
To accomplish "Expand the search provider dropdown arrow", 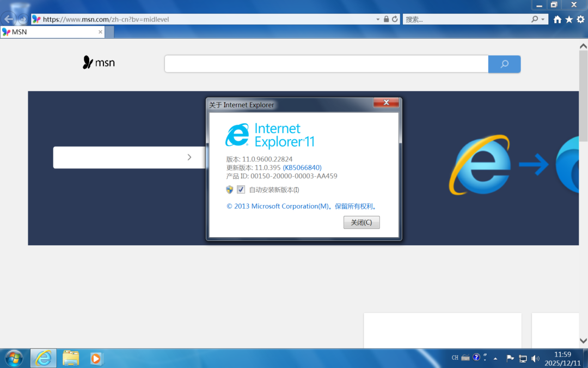I will (x=543, y=19).
